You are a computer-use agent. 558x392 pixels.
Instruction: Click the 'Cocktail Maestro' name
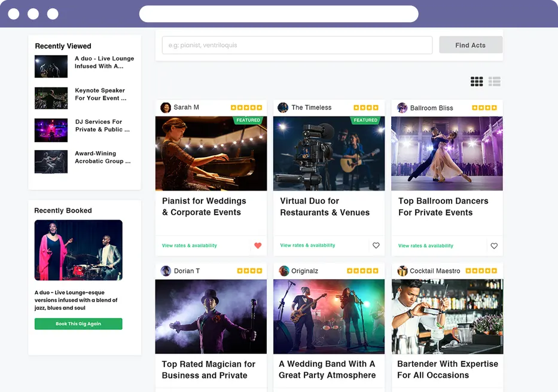pos(435,271)
